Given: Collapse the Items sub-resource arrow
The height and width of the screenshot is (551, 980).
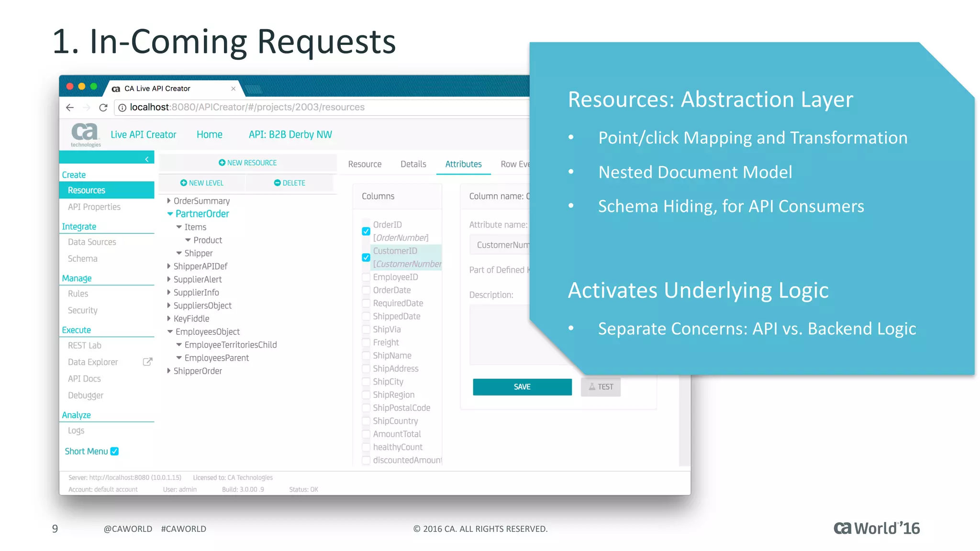Looking at the screenshot, I should click(179, 227).
